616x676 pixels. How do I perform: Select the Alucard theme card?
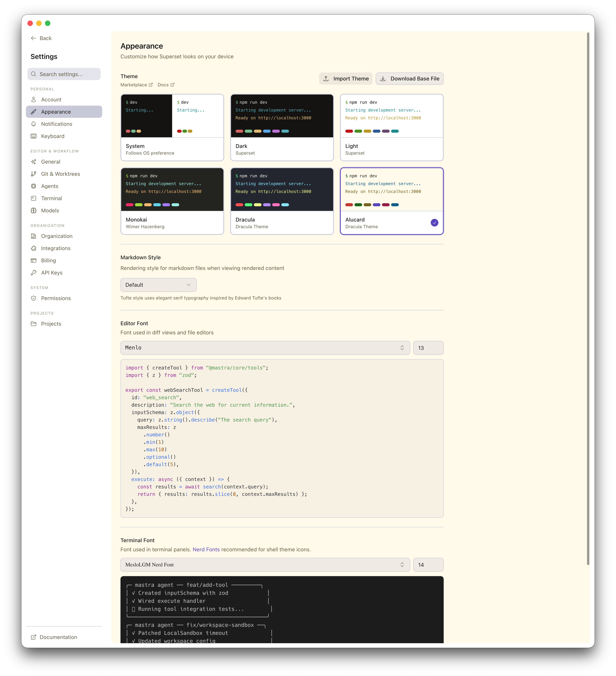392,201
